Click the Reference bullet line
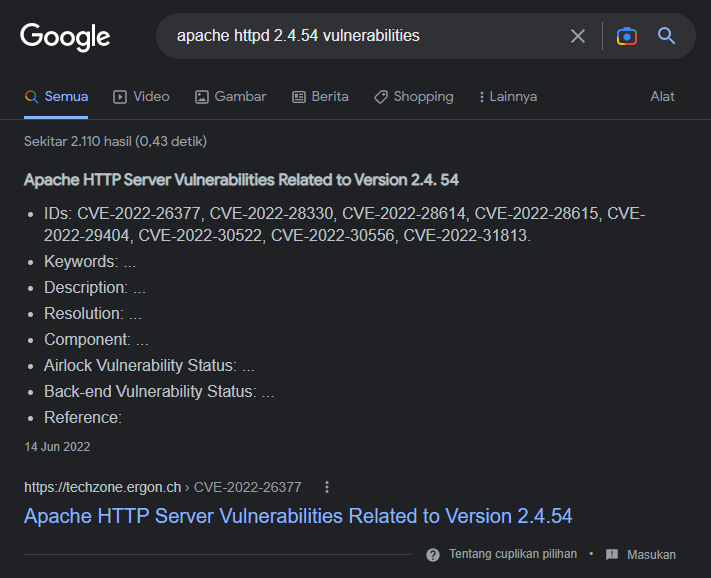This screenshot has width=711, height=578. (83, 418)
